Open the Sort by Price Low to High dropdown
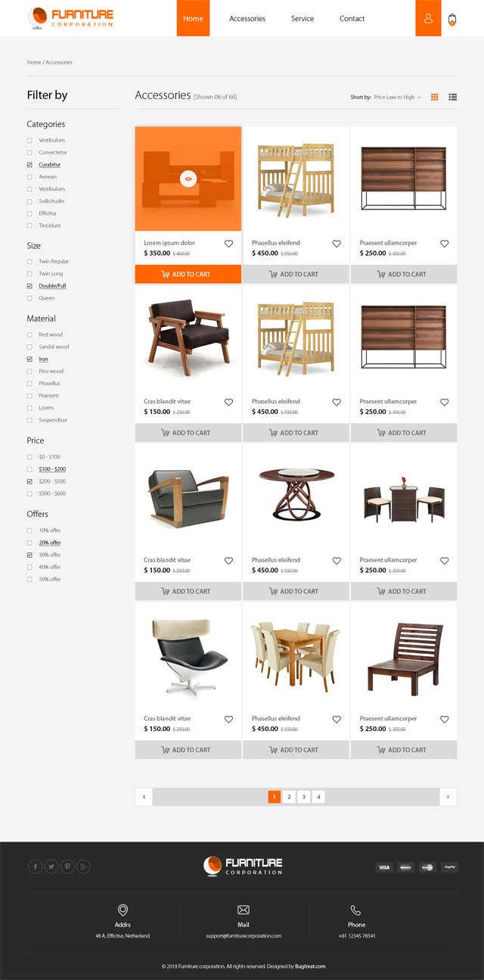Image resolution: width=484 pixels, height=980 pixels. [x=397, y=97]
